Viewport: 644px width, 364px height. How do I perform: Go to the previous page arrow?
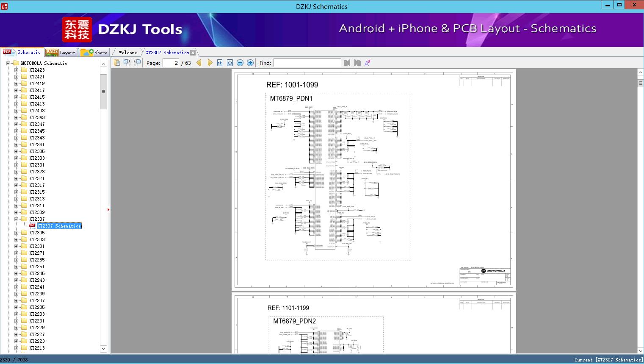click(x=199, y=63)
